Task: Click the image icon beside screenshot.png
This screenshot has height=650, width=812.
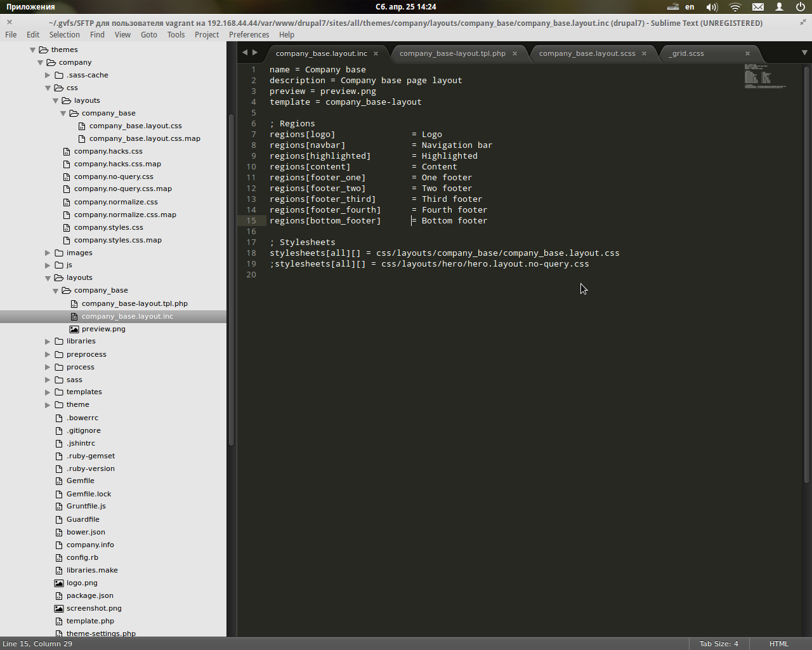Action: pyautogui.click(x=58, y=608)
